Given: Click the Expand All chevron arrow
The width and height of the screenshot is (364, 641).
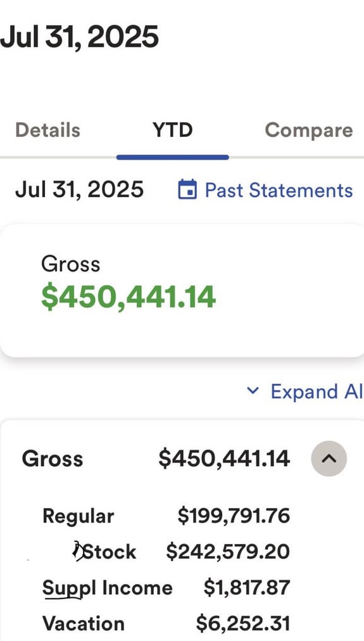Looking at the screenshot, I should click(253, 391).
